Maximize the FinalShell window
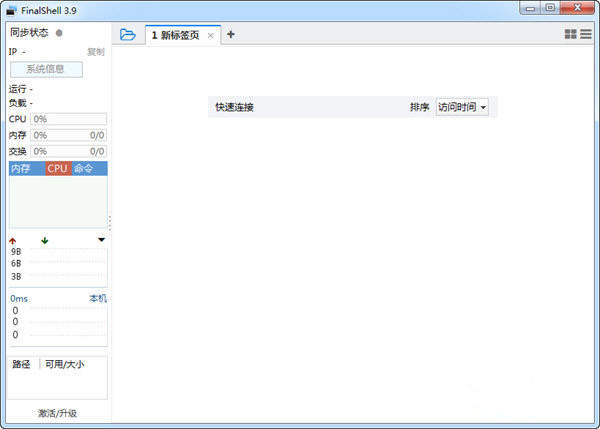 point(550,8)
